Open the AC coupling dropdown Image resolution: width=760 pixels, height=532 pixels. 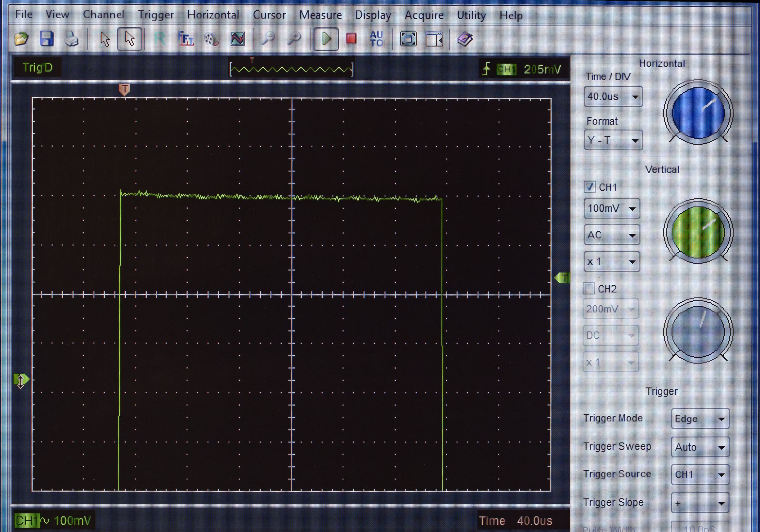(x=612, y=235)
